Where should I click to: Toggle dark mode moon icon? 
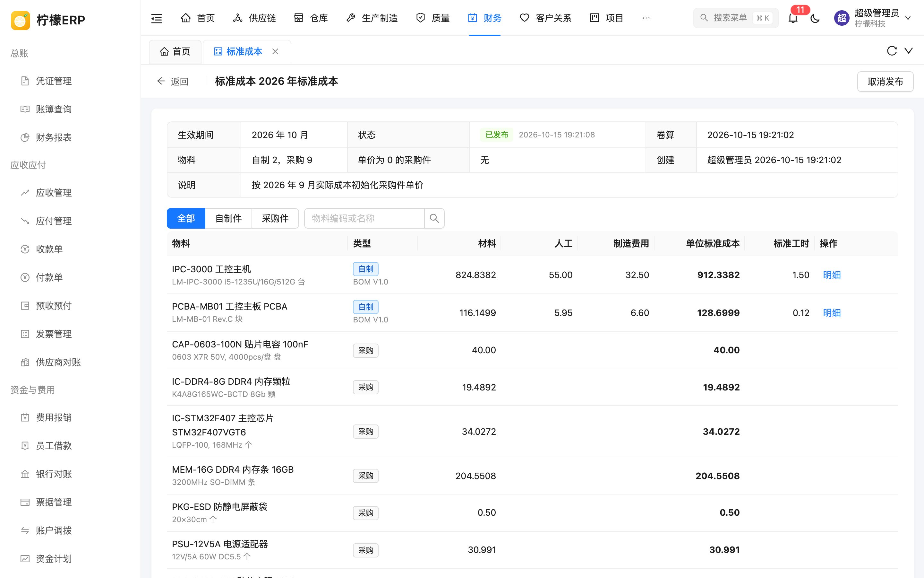coord(815,18)
